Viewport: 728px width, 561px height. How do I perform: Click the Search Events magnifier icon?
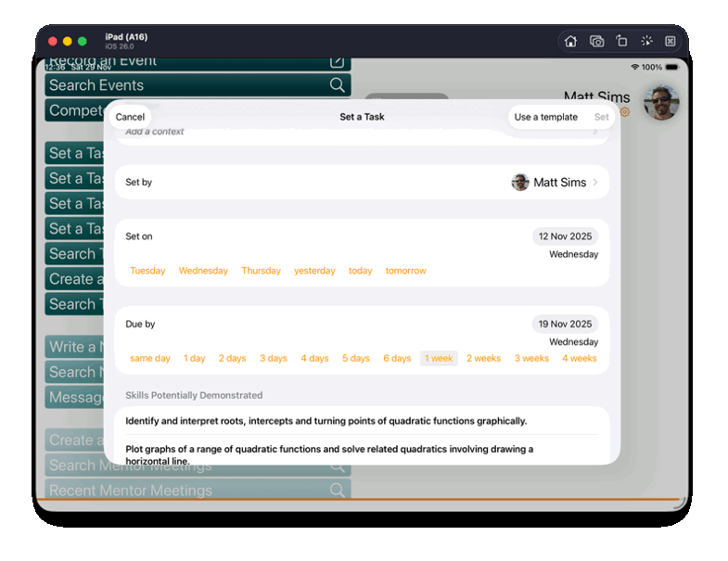tap(337, 85)
